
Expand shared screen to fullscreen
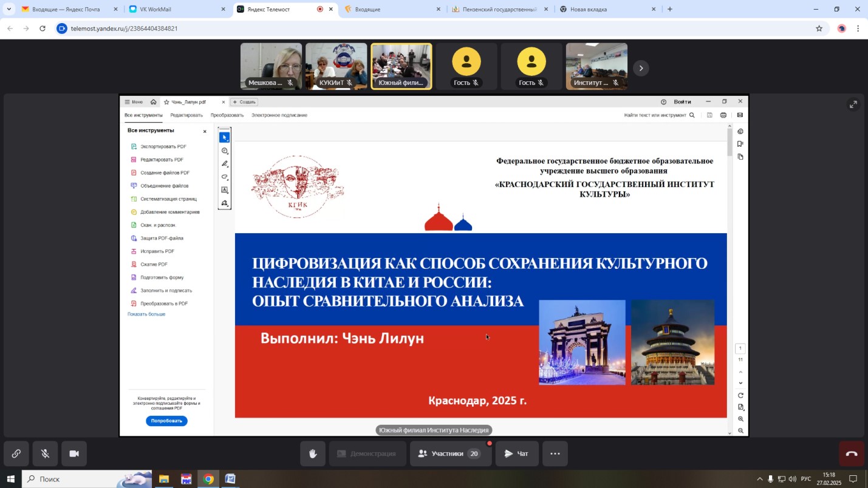853,104
